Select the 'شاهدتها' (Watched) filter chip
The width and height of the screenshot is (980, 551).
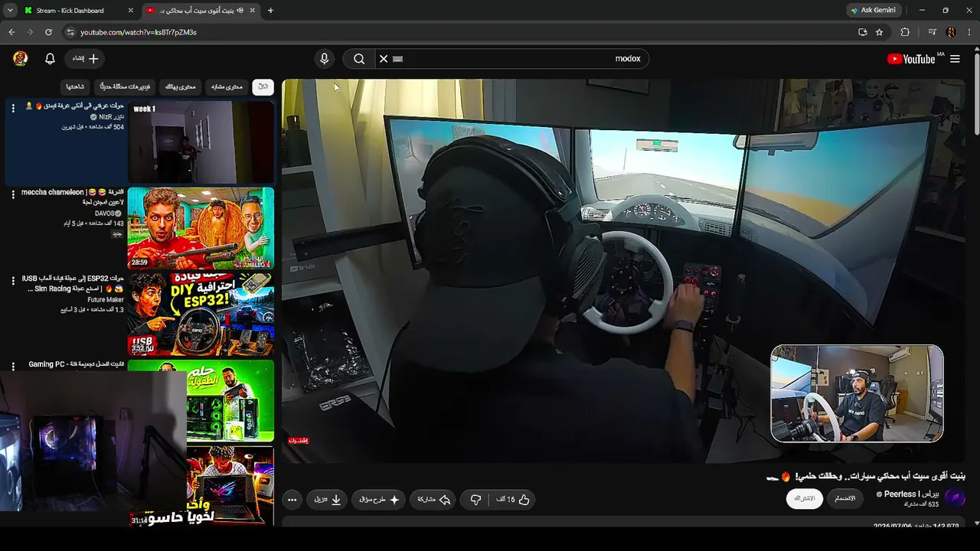tap(75, 86)
